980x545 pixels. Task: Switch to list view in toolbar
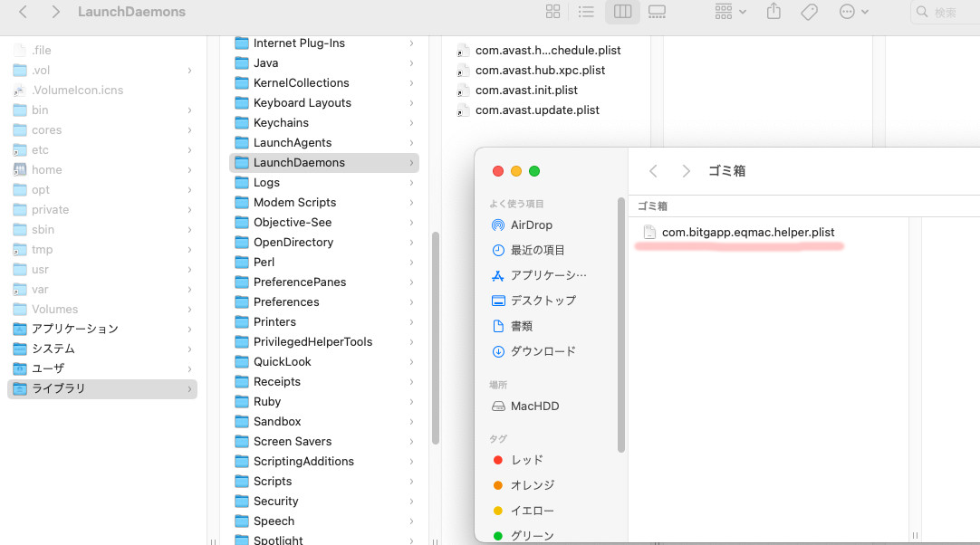coord(586,12)
